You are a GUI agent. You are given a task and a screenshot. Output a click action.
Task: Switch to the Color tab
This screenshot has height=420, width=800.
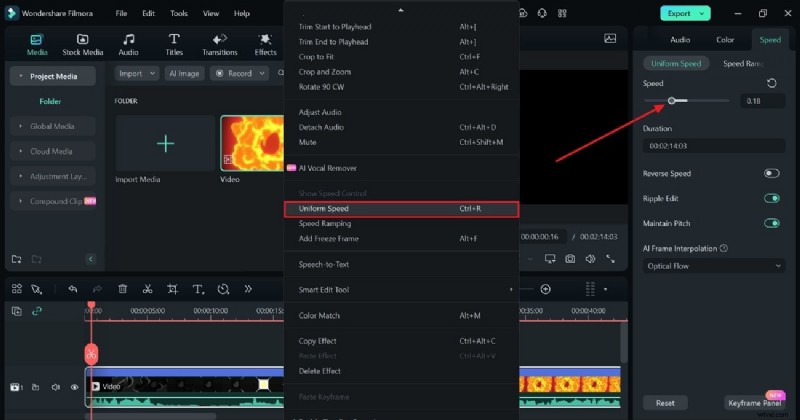[x=725, y=40]
